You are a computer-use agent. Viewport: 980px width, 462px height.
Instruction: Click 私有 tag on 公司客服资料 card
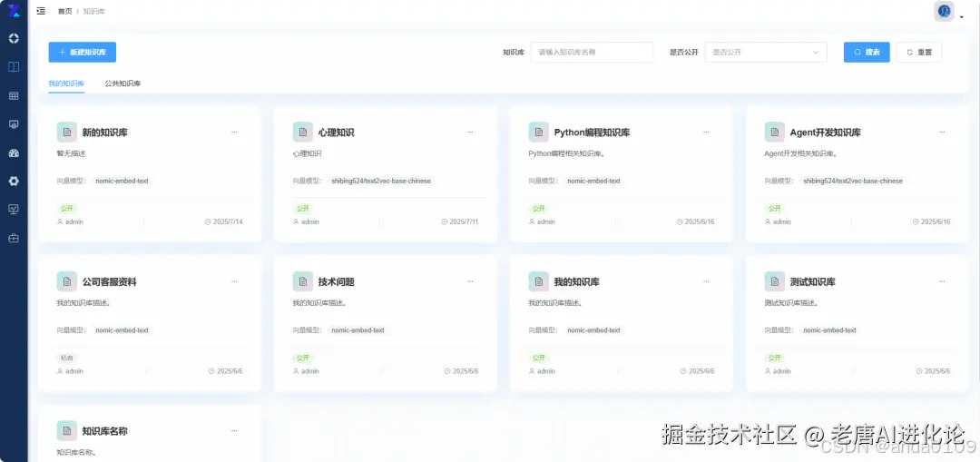click(67, 359)
